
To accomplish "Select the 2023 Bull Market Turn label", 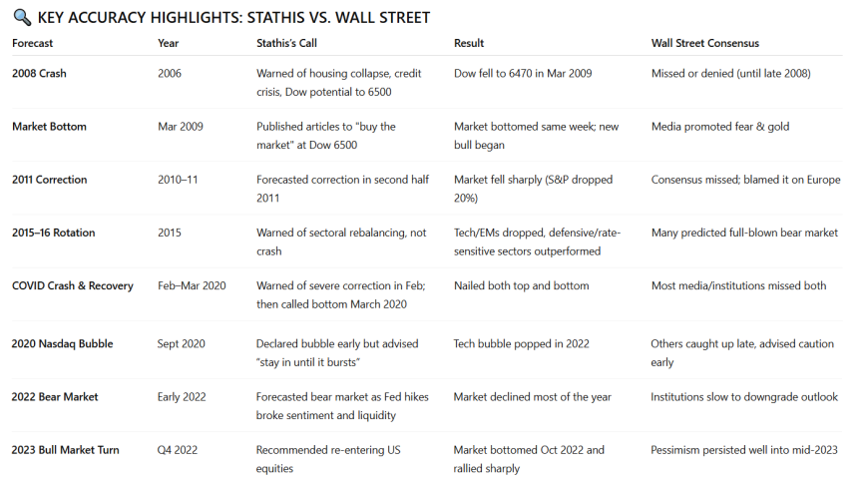I will click(x=66, y=449).
